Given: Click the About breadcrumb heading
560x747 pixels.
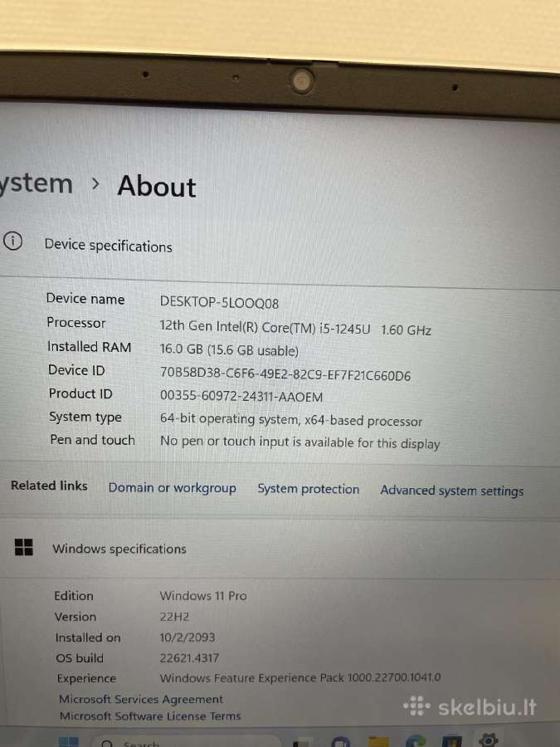Looking at the screenshot, I should (157, 186).
